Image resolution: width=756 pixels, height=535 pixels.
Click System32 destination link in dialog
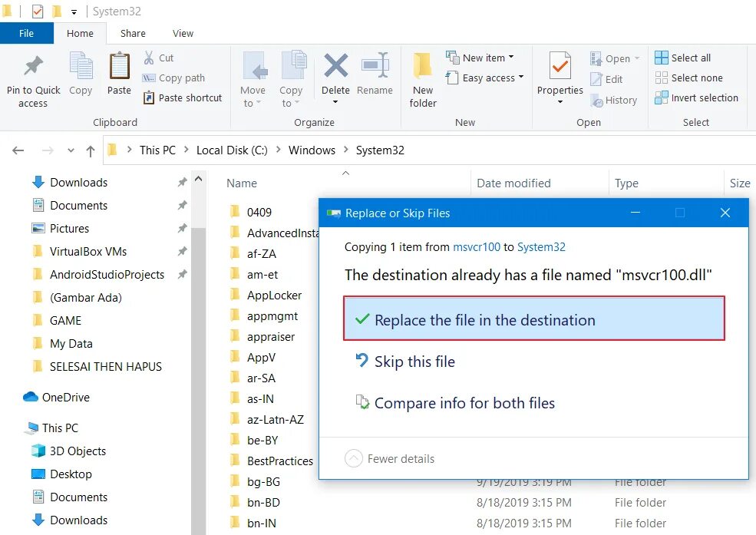541,246
